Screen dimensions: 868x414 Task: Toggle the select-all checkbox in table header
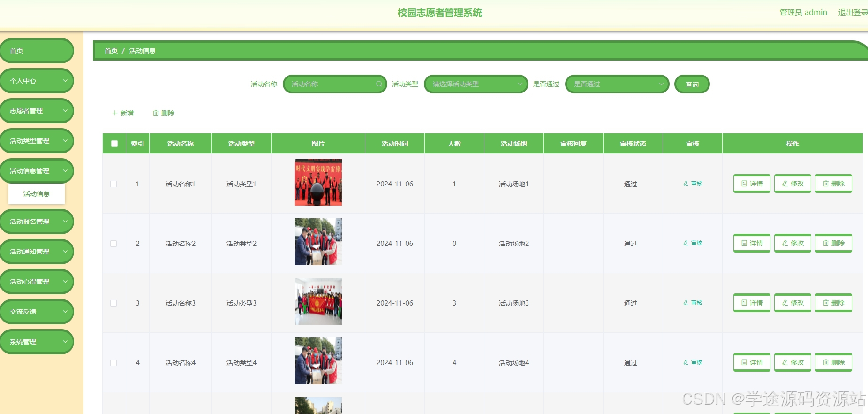point(114,144)
